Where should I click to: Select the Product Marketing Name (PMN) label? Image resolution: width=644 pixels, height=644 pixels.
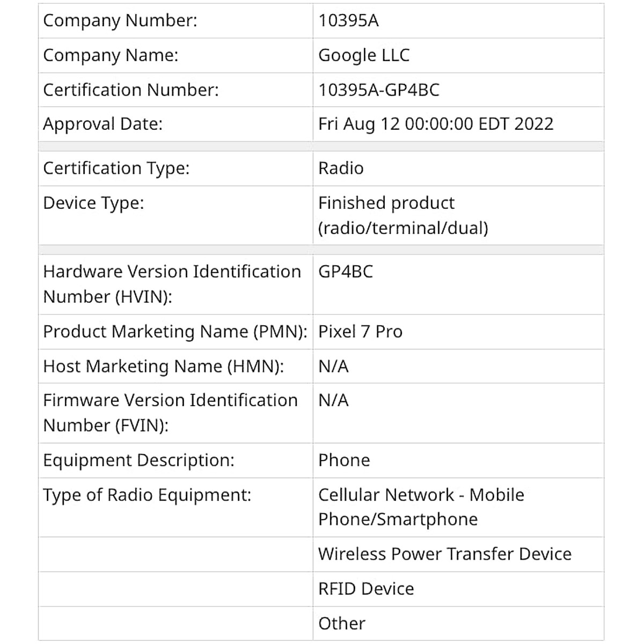[x=175, y=332]
